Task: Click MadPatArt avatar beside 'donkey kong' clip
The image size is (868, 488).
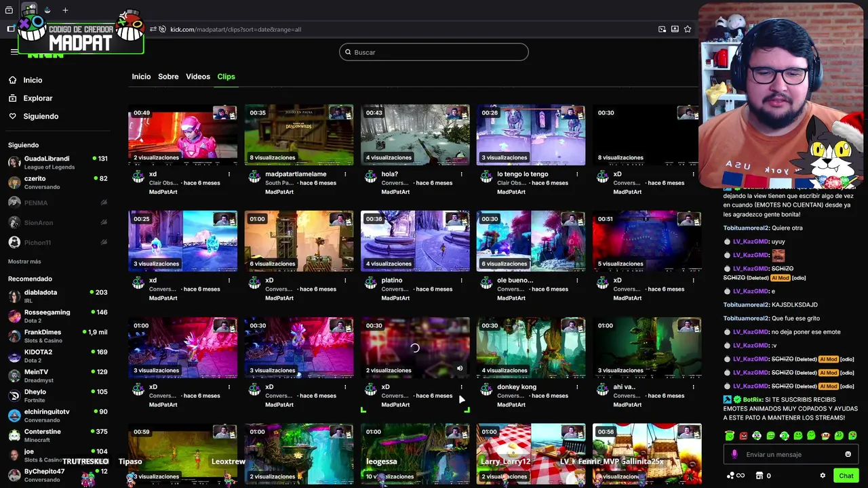Action: 486,390
